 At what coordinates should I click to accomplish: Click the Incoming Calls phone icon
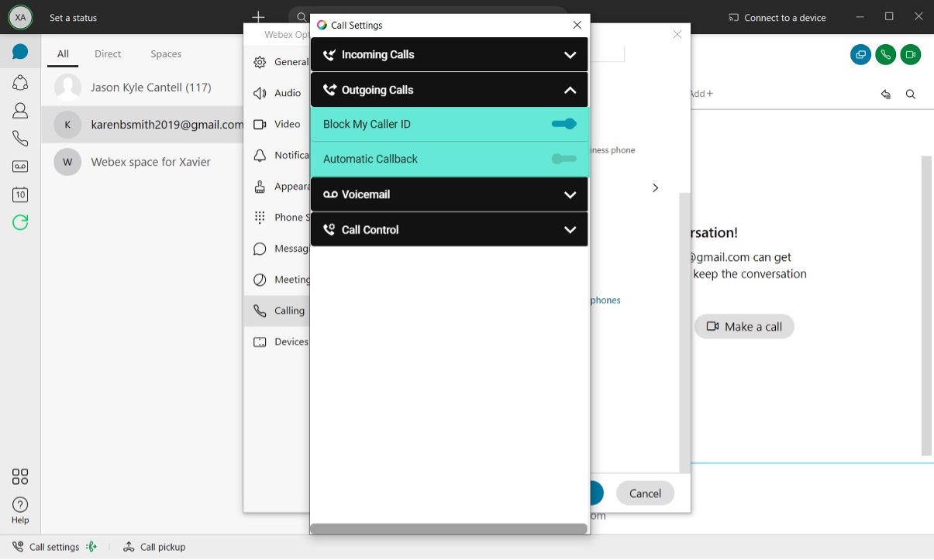[x=329, y=54]
